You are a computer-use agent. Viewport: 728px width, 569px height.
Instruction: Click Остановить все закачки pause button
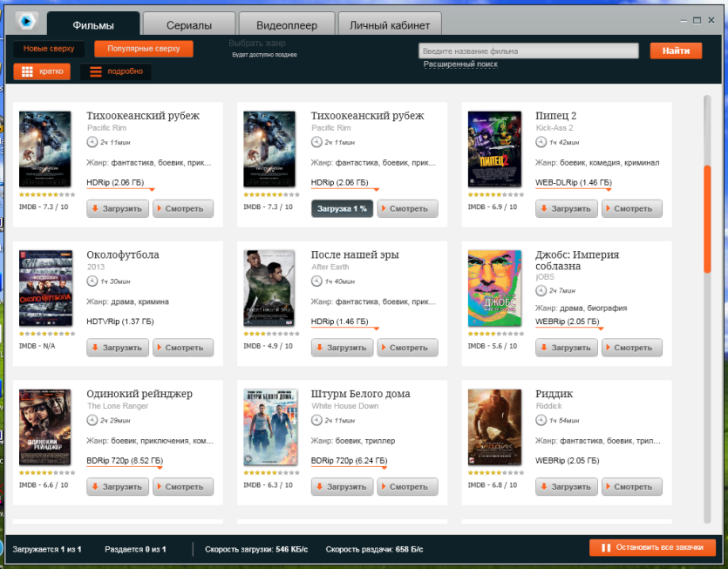tap(652, 547)
